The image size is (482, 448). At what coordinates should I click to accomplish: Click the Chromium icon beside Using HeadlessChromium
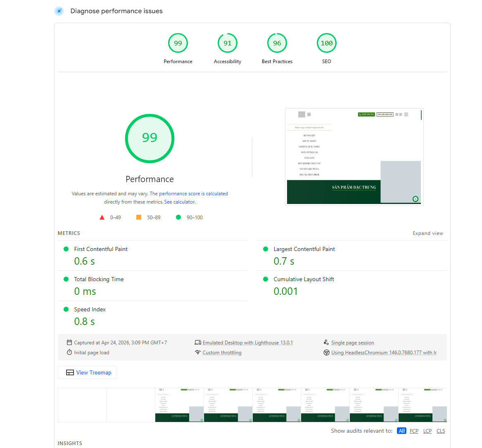pyautogui.click(x=326, y=353)
